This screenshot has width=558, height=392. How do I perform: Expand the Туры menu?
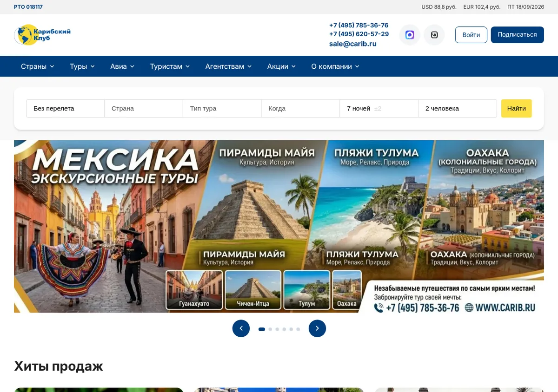(82, 66)
